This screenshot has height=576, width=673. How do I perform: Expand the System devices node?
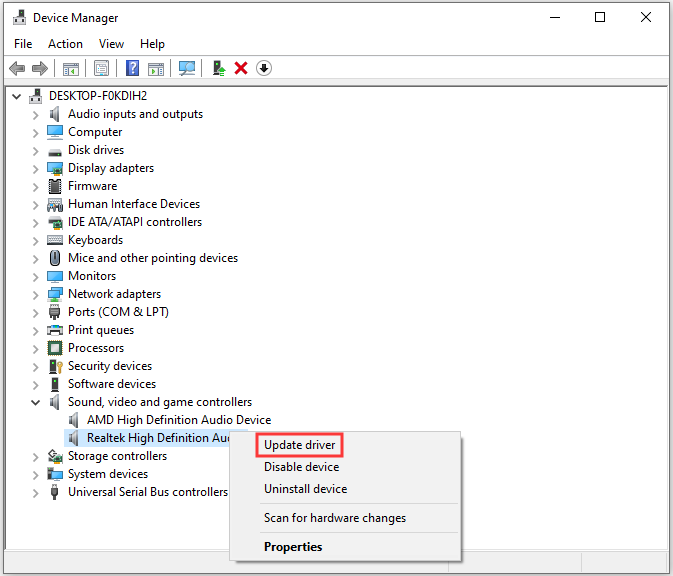pyautogui.click(x=36, y=475)
